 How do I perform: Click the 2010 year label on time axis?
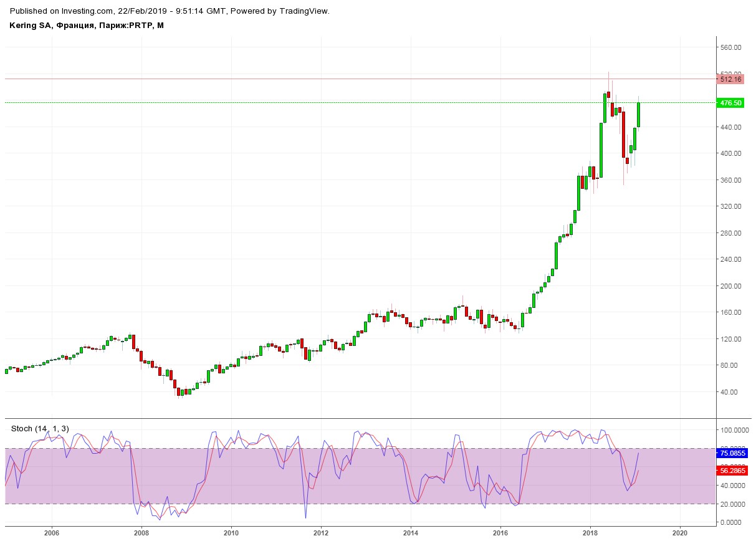[231, 533]
